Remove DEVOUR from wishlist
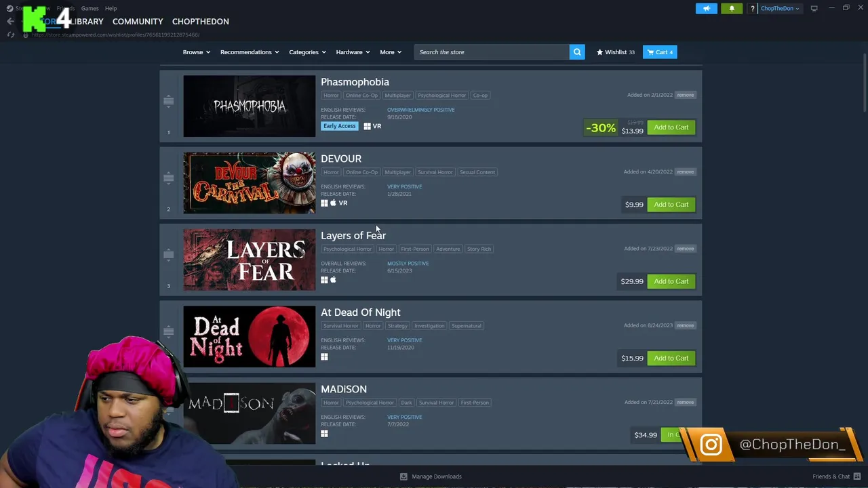The image size is (868, 488). click(x=685, y=171)
